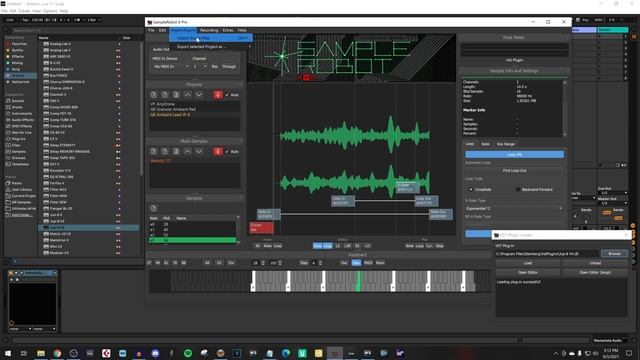Select Instruments category in Ableton browser
The image size is (640, 360).
click(x=21, y=113)
